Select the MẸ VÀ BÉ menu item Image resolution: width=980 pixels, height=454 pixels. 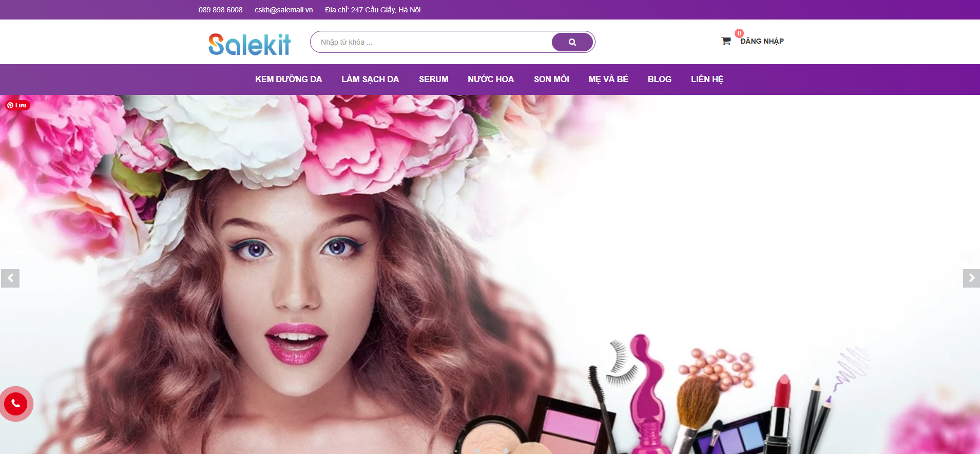[x=608, y=80]
